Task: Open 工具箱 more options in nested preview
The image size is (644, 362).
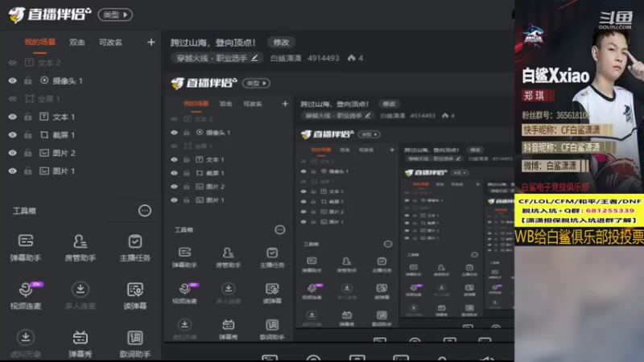Action: tap(279, 230)
